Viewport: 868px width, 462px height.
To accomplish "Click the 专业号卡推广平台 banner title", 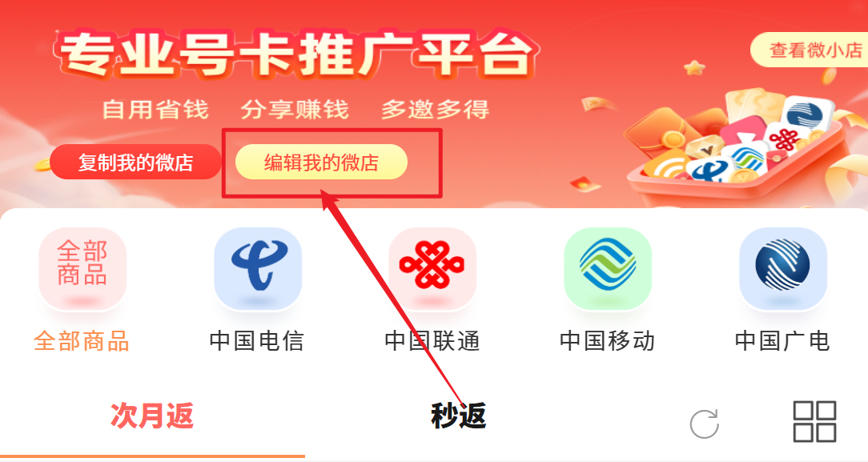I will 297,54.
